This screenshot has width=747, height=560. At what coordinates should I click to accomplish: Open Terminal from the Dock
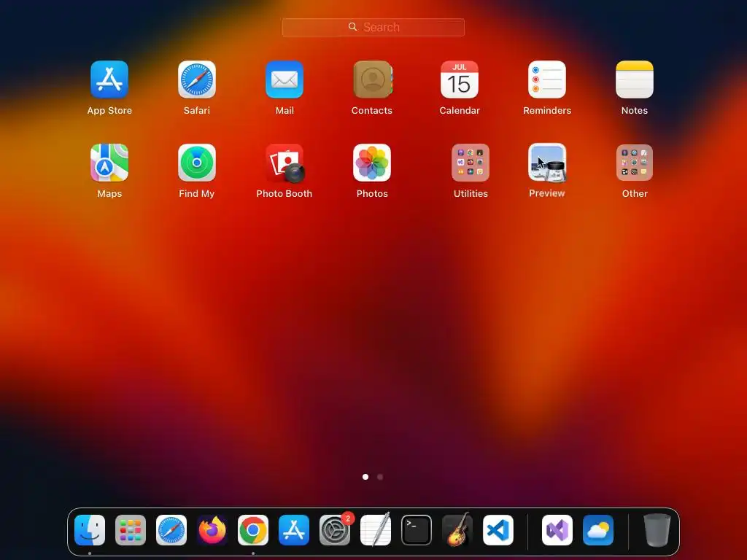coord(417,530)
